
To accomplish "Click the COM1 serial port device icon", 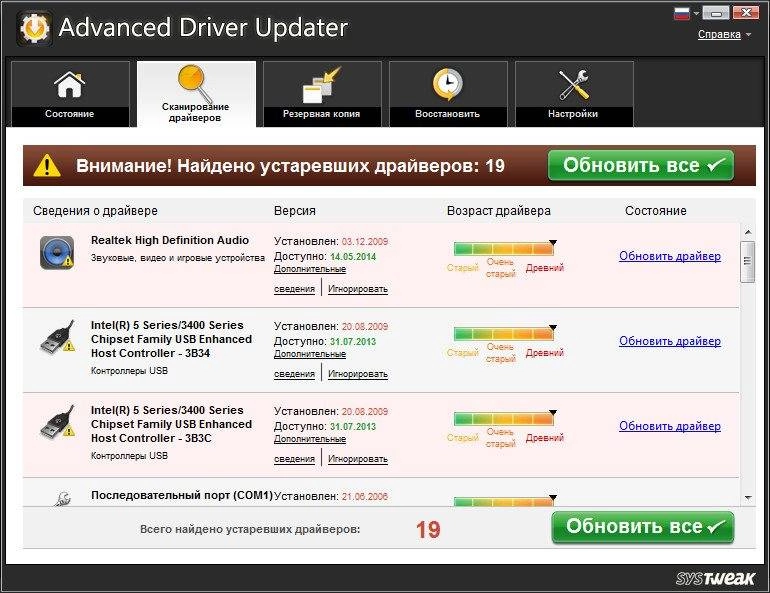I will 62,499.
